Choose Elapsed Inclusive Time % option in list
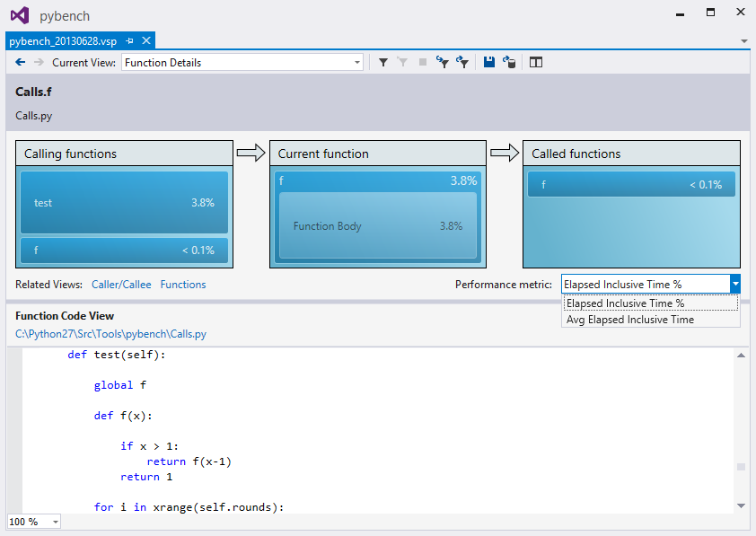 pyautogui.click(x=651, y=303)
